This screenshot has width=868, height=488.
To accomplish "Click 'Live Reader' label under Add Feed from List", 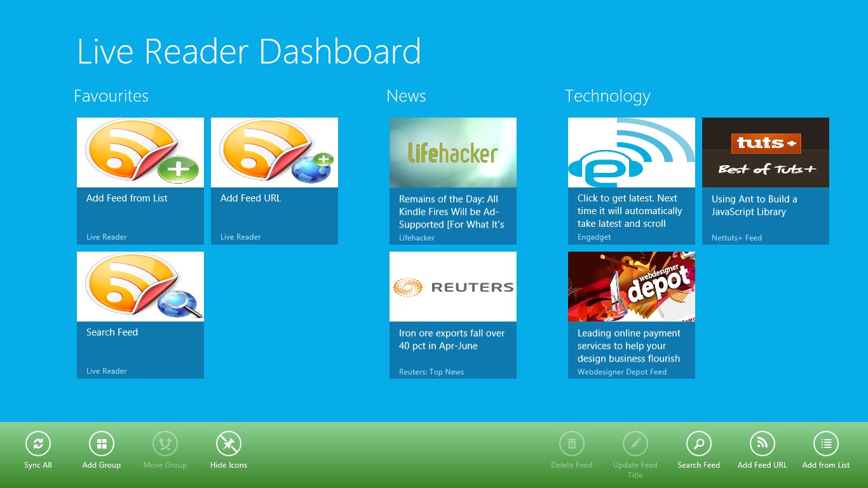I will click(107, 237).
